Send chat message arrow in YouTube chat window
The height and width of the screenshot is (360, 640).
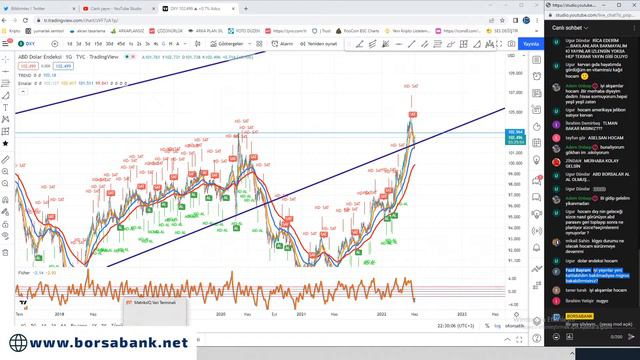(x=631, y=337)
